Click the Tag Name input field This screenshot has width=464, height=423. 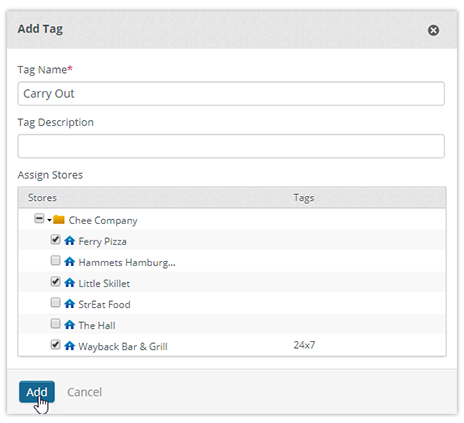[x=231, y=94]
